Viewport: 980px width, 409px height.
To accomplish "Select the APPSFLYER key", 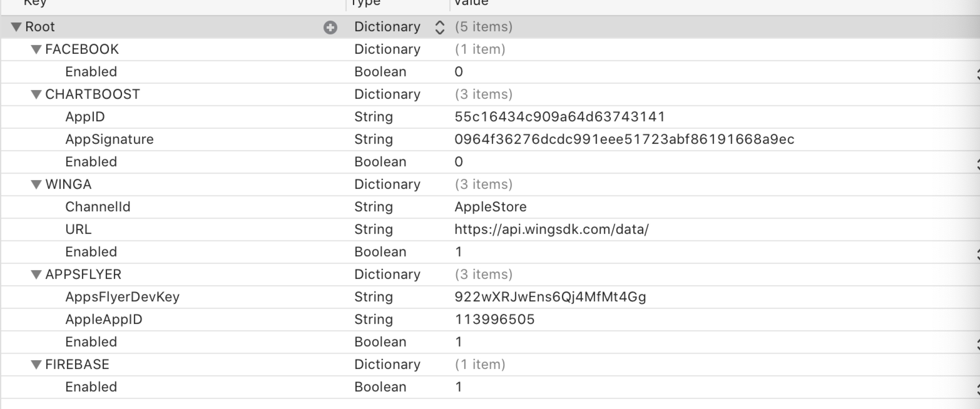I will tap(83, 275).
